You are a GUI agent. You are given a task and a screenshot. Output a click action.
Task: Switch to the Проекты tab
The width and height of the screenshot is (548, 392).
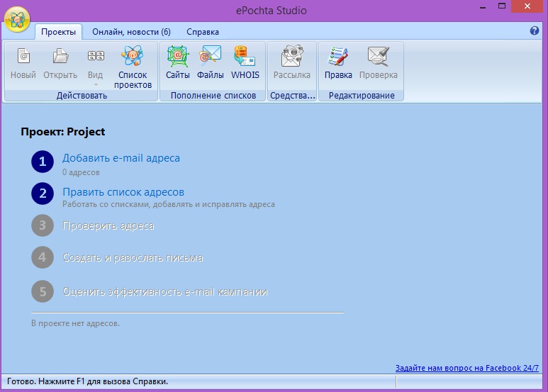pos(58,32)
